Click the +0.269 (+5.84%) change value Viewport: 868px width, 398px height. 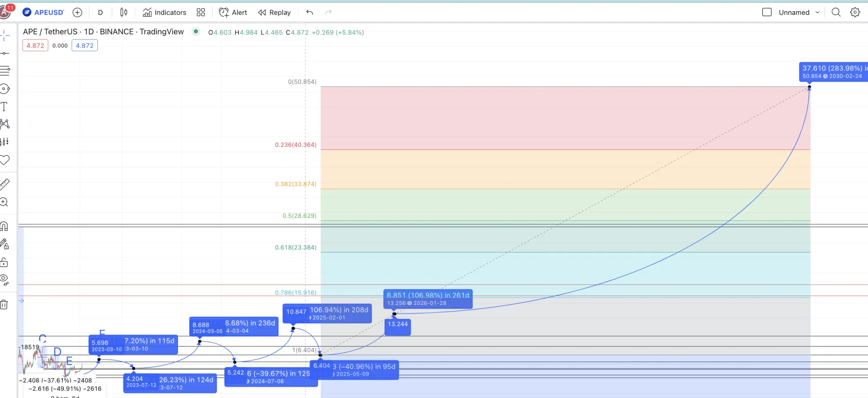(x=338, y=33)
